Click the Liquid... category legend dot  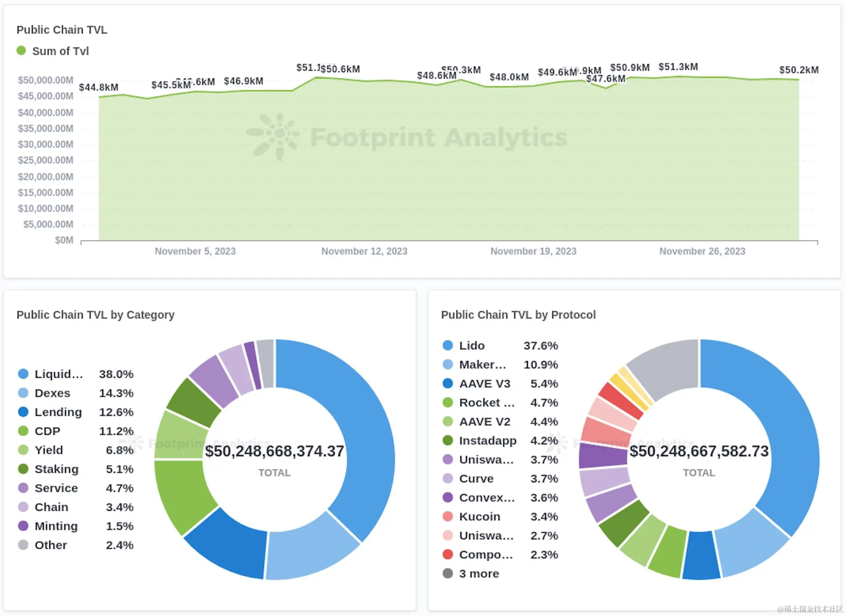[x=23, y=374]
